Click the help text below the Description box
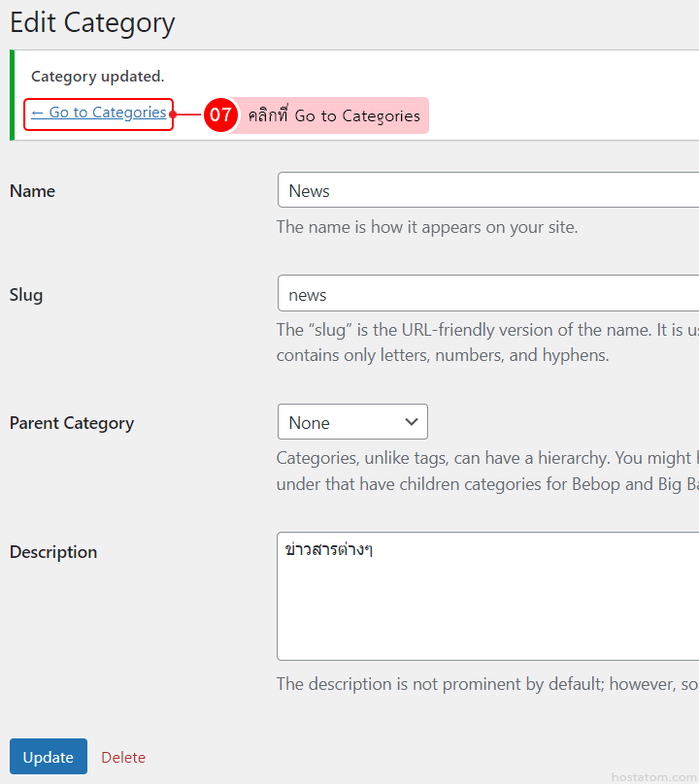699x784 pixels. coord(485,684)
